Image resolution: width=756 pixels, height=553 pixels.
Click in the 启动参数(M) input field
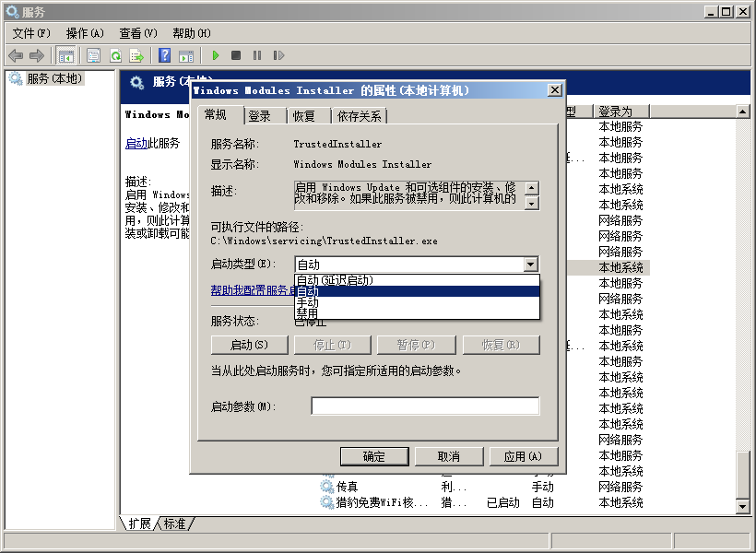[x=425, y=406]
